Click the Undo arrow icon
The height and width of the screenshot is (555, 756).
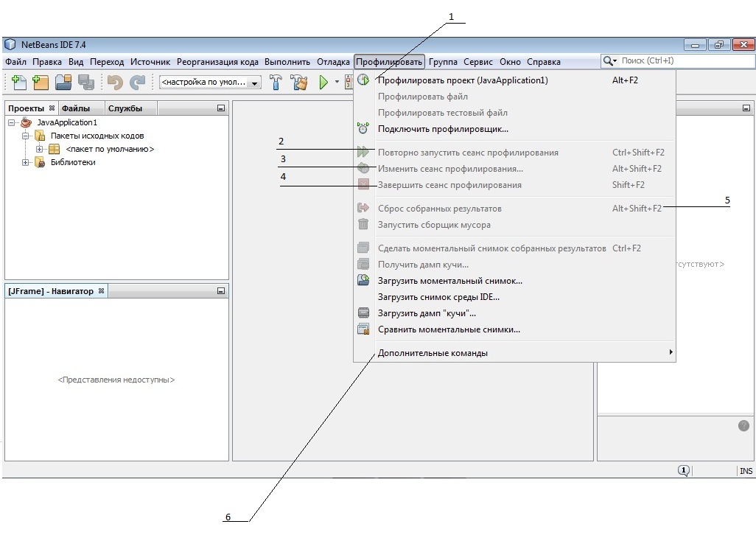coord(115,83)
